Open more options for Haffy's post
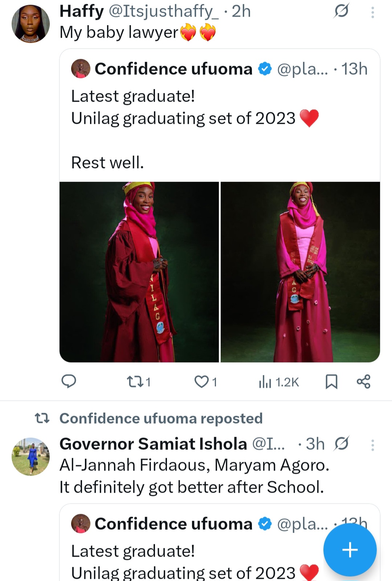 click(372, 13)
